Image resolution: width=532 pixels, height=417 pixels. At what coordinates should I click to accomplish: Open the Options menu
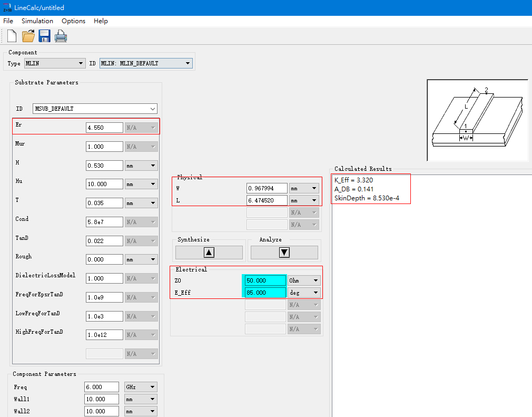pyautogui.click(x=73, y=21)
